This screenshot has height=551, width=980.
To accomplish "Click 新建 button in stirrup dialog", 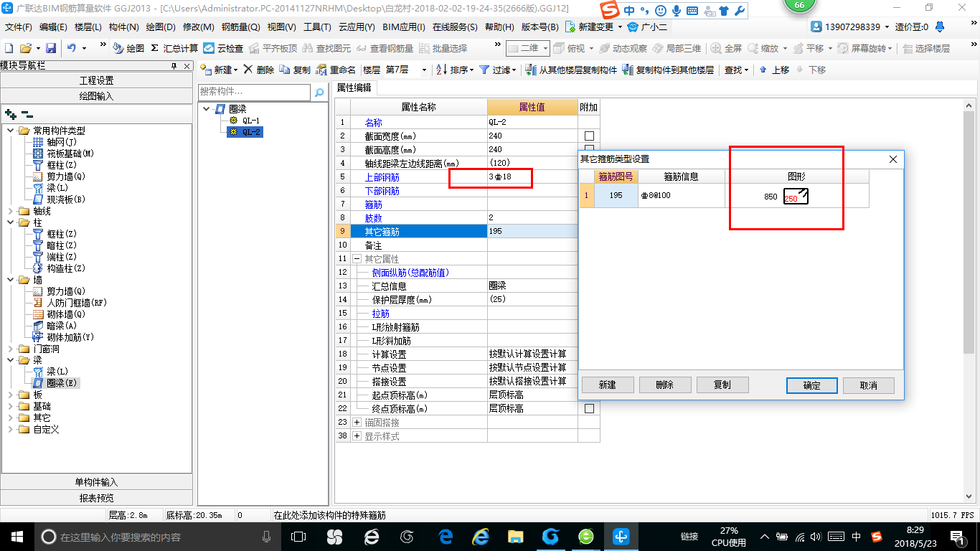I will pos(608,385).
